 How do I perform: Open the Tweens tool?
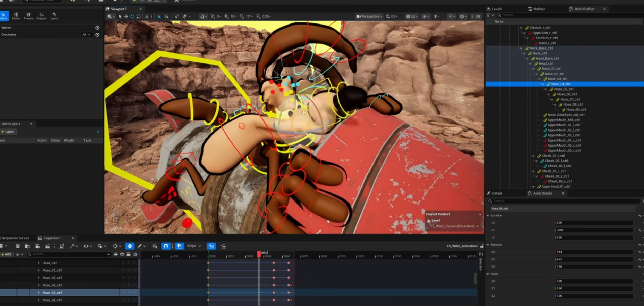(29, 16)
